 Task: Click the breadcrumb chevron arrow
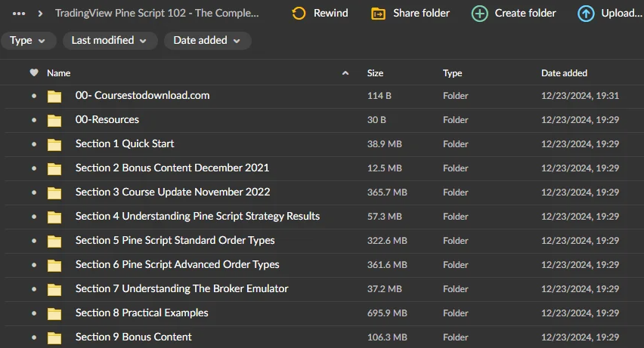click(x=40, y=14)
